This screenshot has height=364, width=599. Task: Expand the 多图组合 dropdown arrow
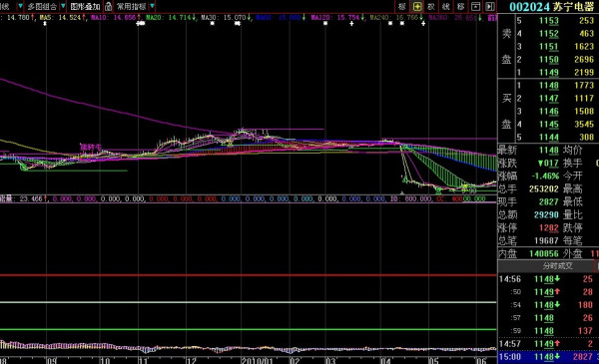63,6
